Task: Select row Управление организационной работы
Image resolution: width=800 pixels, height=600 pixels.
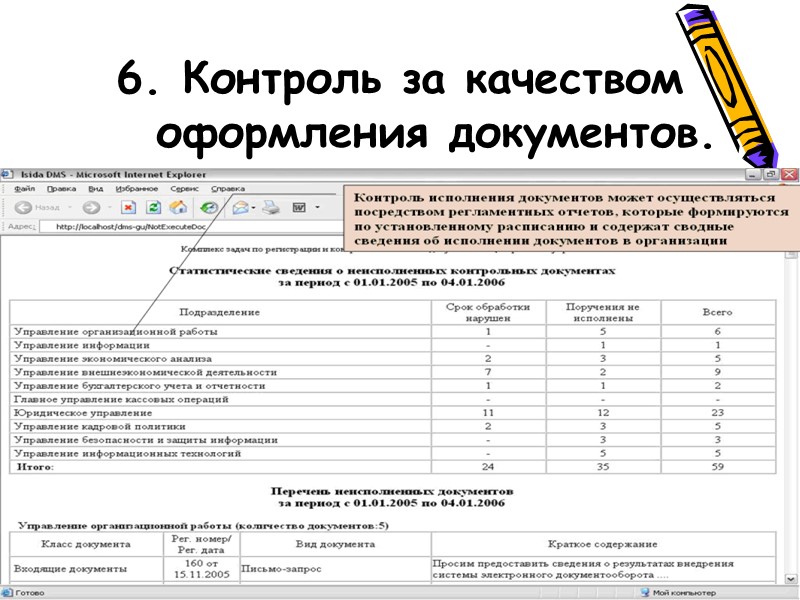Action: (393, 332)
